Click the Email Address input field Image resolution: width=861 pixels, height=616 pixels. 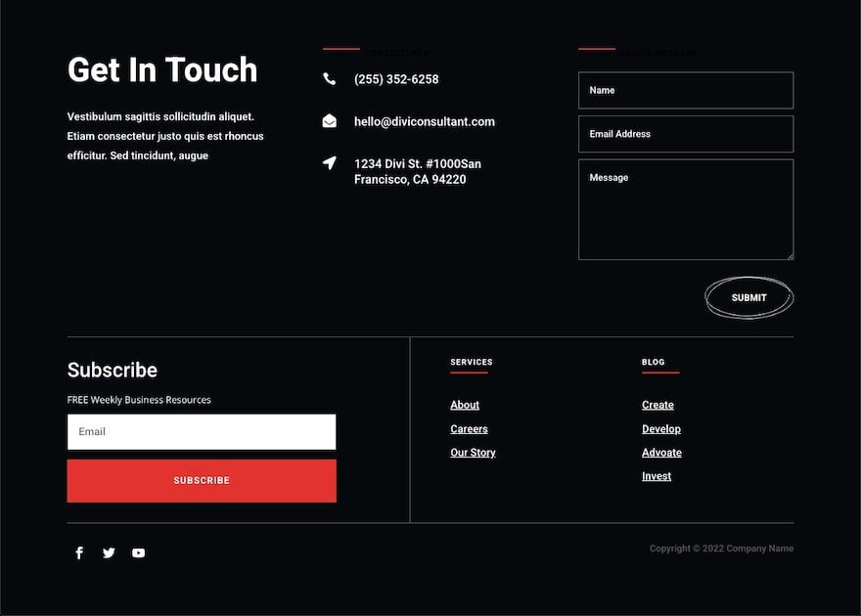pyautogui.click(x=686, y=134)
